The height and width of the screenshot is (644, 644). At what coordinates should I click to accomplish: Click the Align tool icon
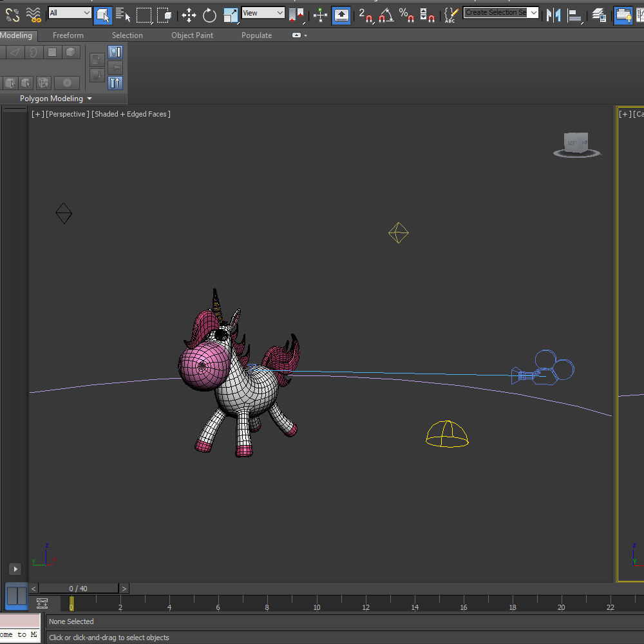point(575,15)
